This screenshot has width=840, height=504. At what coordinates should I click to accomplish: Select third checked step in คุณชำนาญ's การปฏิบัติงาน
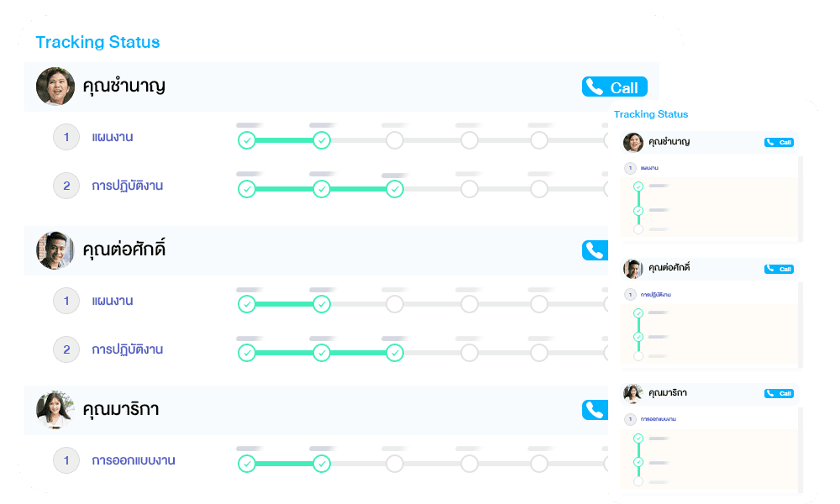click(x=395, y=189)
